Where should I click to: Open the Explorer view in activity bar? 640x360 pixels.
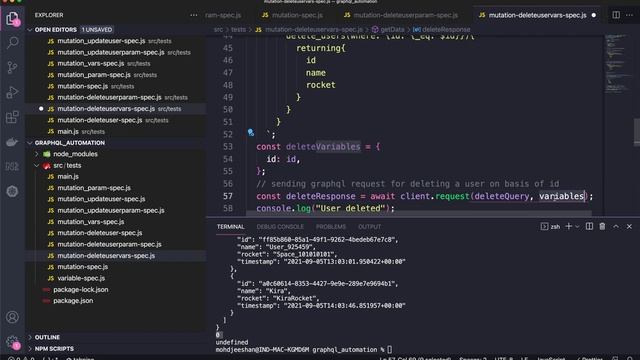click(x=12, y=18)
